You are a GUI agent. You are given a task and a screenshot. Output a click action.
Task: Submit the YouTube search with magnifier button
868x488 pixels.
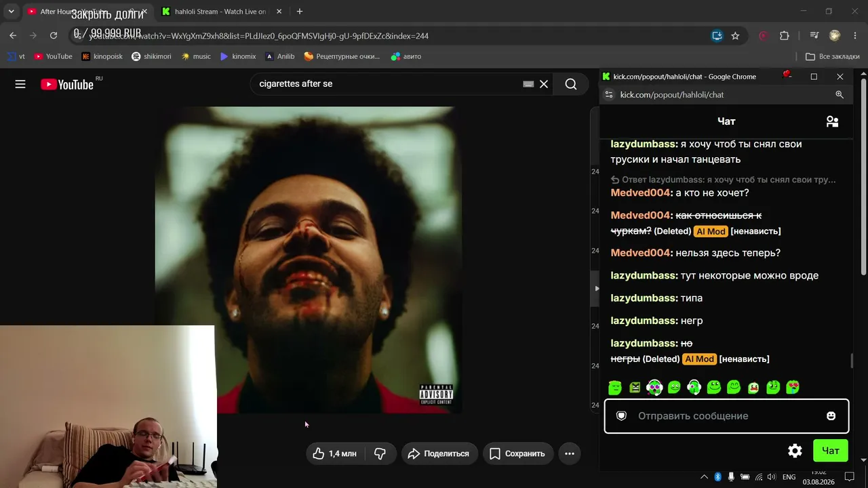(571, 84)
